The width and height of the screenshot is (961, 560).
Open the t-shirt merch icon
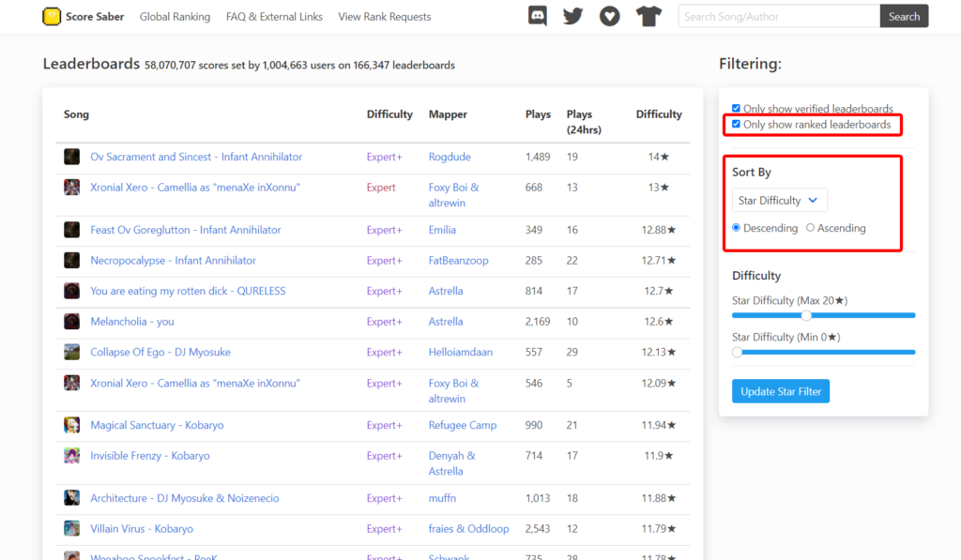(648, 16)
